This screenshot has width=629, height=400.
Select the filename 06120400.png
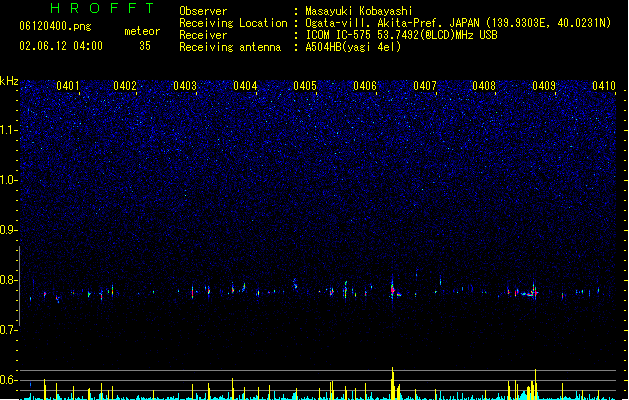pyautogui.click(x=55, y=27)
